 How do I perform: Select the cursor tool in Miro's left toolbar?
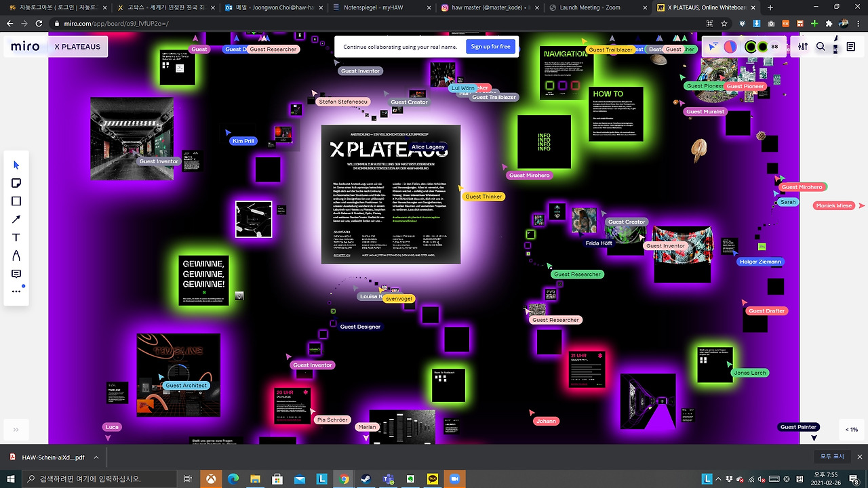coord(16,165)
